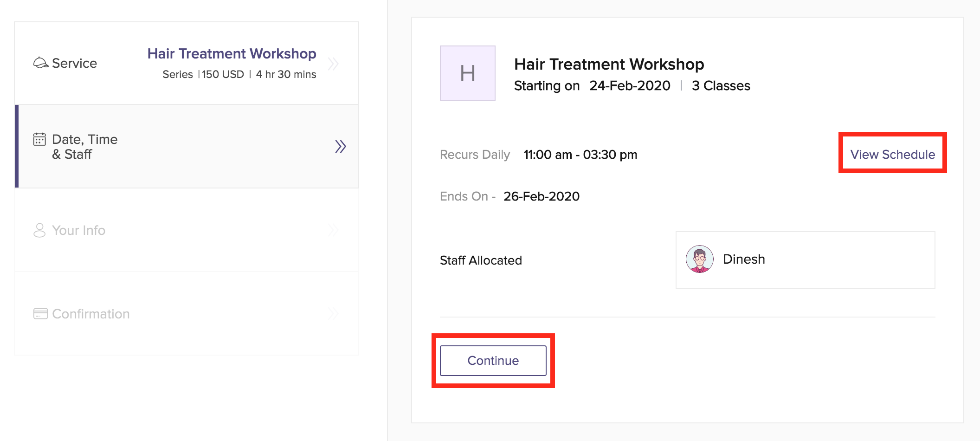Click the Hair Treatment Workshop heading

pos(609,64)
